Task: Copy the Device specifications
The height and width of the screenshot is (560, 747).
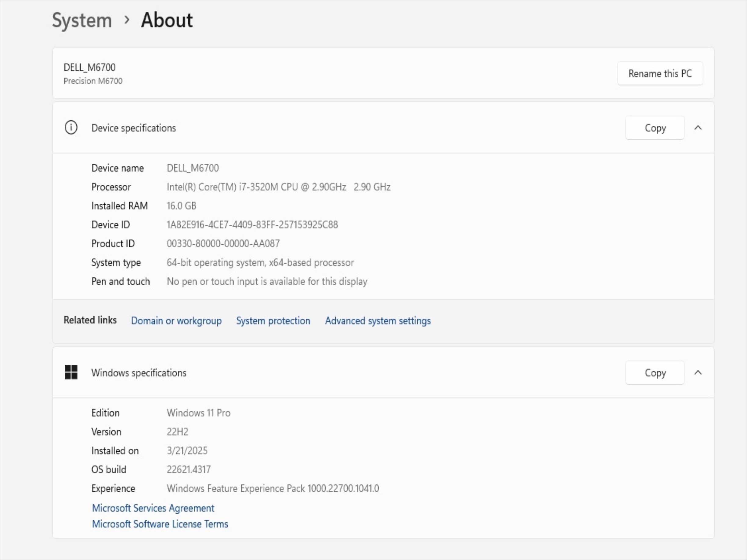Action: pyautogui.click(x=655, y=128)
